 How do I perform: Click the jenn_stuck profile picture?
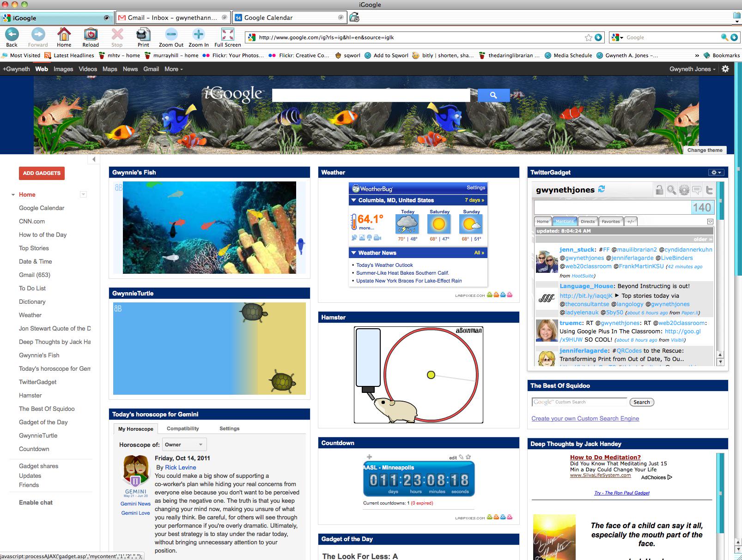[x=547, y=262]
